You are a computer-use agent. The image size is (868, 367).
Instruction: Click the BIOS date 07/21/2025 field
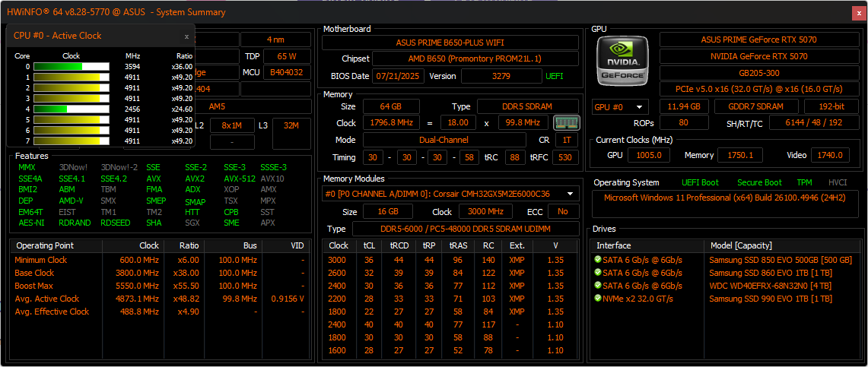pos(398,76)
